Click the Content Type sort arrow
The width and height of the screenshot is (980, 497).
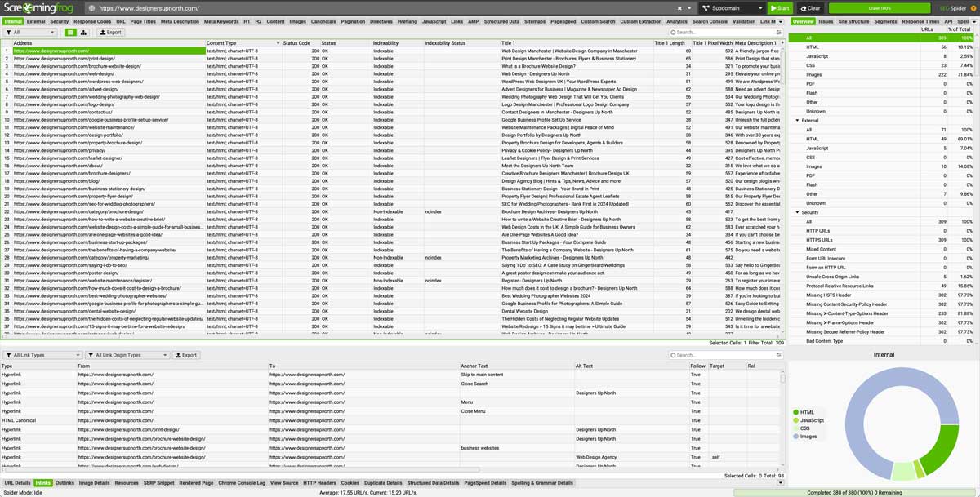pyautogui.click(x=278, y=42)
